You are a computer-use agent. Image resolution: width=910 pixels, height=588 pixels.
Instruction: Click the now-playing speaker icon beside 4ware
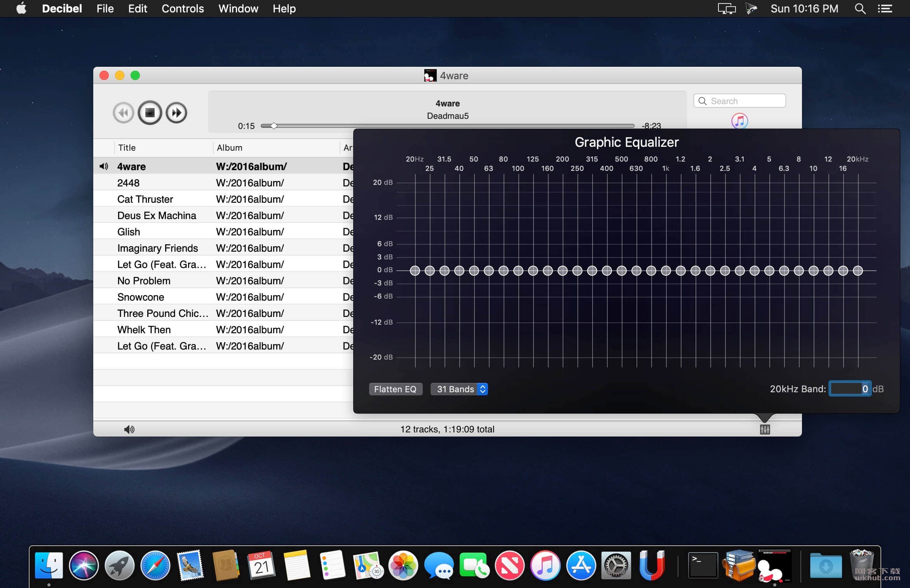(103, 166)
